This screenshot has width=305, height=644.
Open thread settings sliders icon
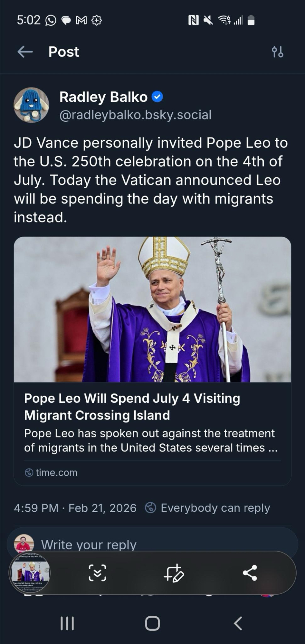[277, 52]
